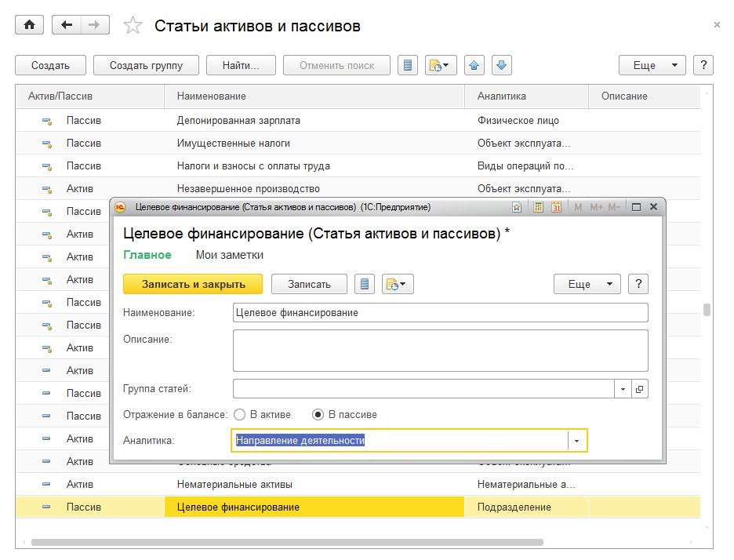Click the 'Создать группу' button
This screenshot has height=560, width=734.
tap(146, 65)
